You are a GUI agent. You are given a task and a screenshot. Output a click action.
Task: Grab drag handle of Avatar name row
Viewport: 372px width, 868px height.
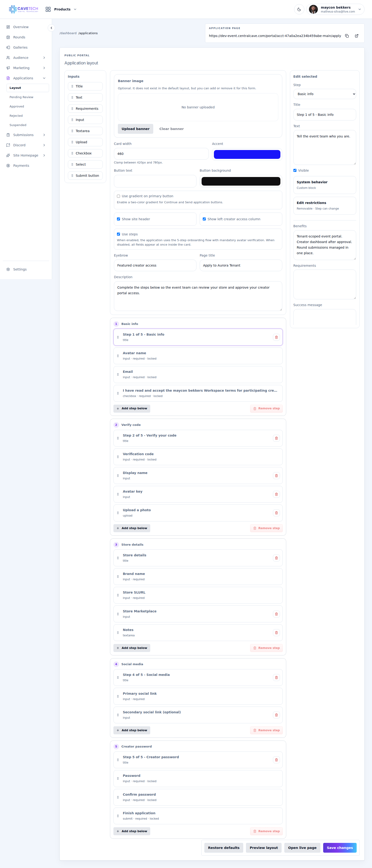(x=118, y=356)
